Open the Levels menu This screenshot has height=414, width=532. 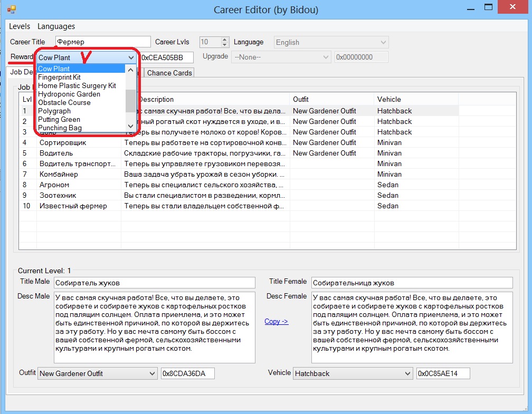(20, 26)
